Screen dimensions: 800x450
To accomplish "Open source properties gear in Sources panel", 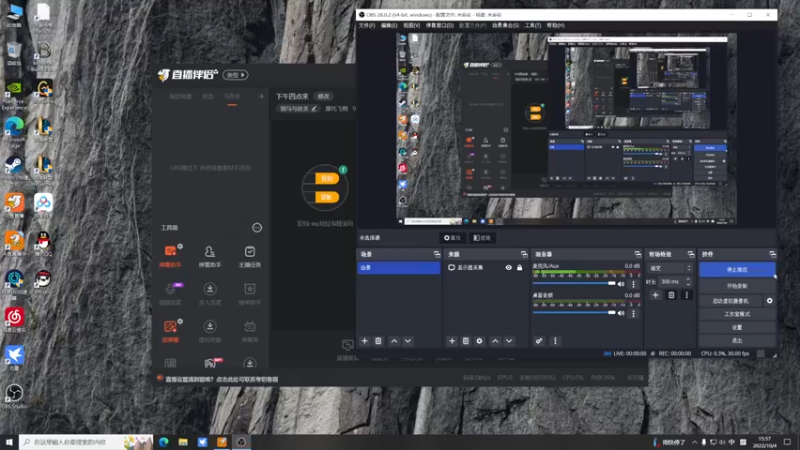I will click(x=480, y=341).
